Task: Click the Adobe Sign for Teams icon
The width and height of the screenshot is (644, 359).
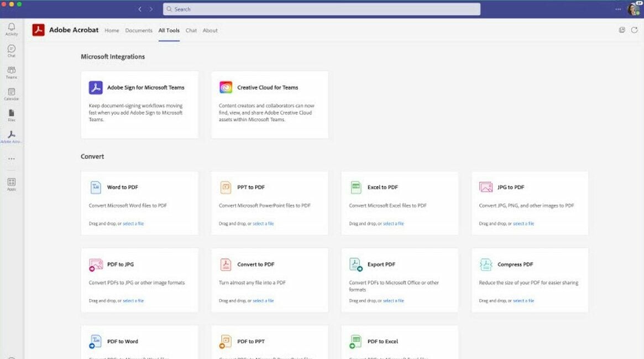Action: tap(96, 87)
